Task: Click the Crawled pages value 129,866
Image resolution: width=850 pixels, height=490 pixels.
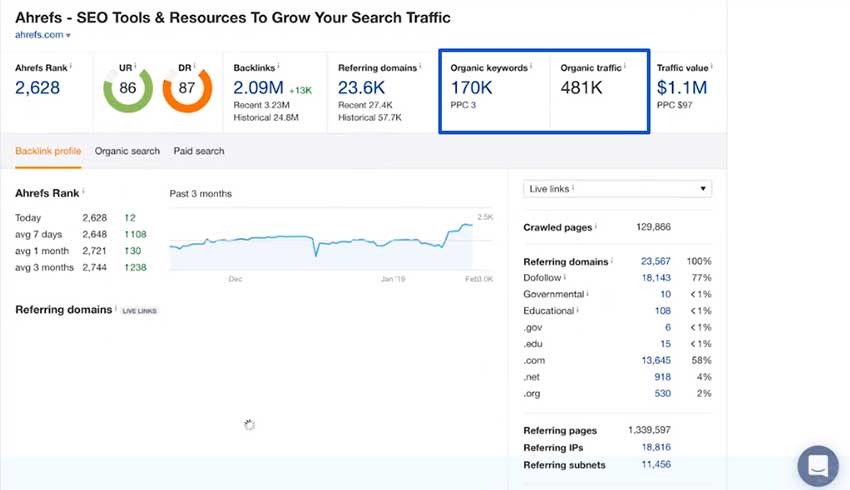Action: pos(654,227)
